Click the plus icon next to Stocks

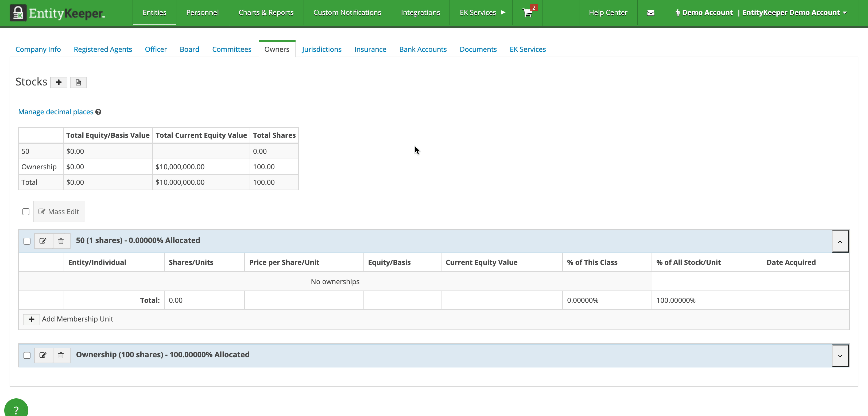(59, 82)
